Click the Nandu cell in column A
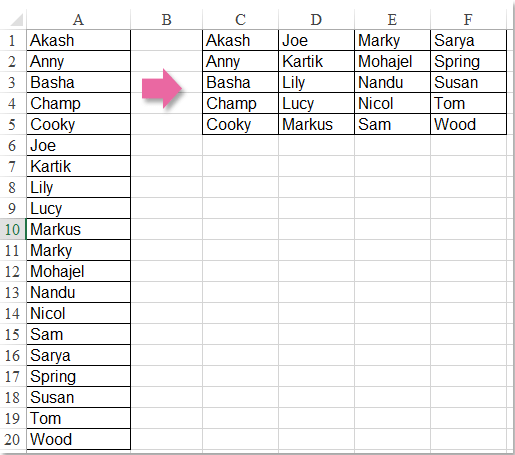Image resolution: width=515 pixels, height=455 pixels. click(78, 292)
